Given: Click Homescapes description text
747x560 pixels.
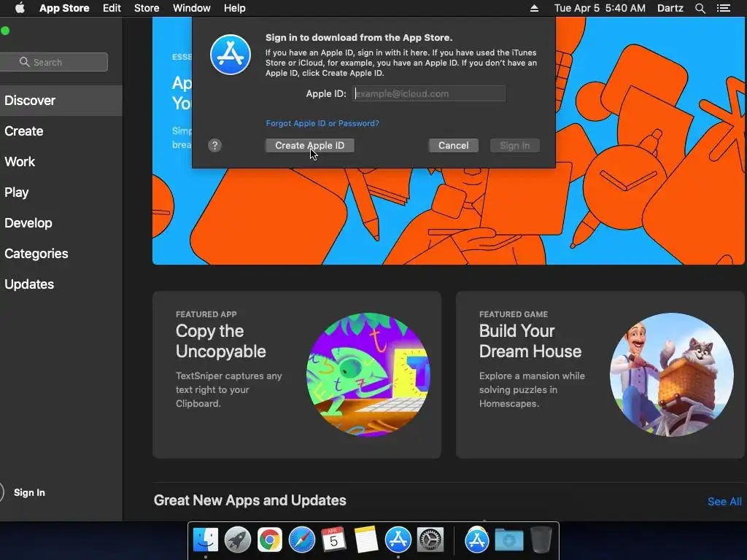Looking at the screenshot, I should [x=532, y=389].
